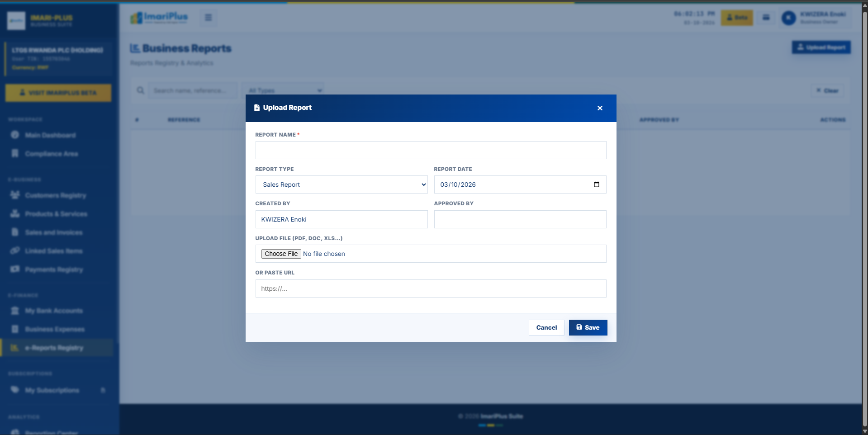
Task: Click the ImariPlus logo in header
Action: click(x=159, y=18)
